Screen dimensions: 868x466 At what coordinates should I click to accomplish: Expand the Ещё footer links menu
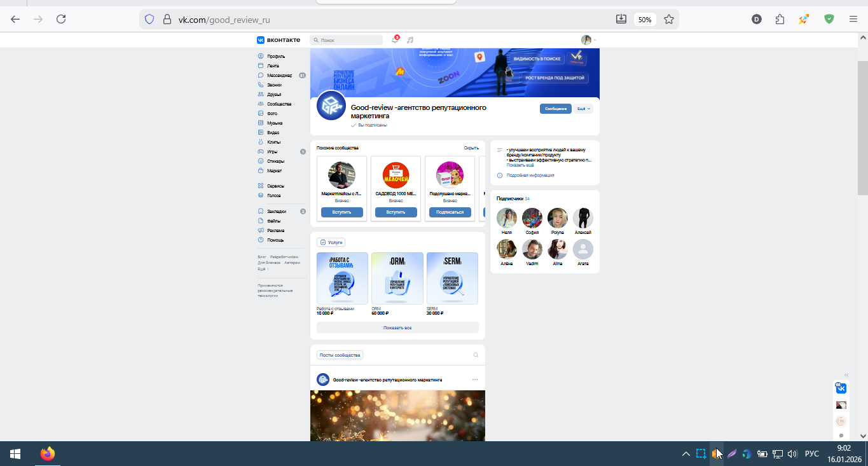[263, 269]
